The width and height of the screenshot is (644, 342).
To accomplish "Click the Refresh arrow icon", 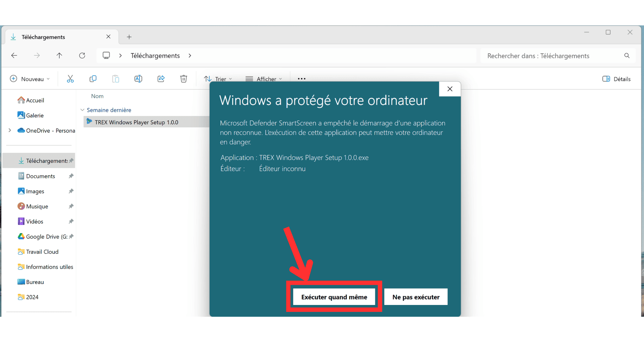I will (82, 56).
